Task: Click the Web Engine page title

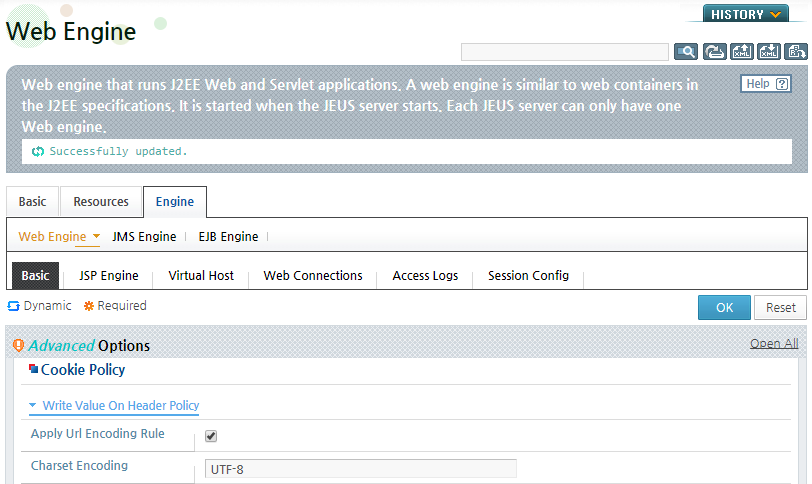Action: click(71, 32)
